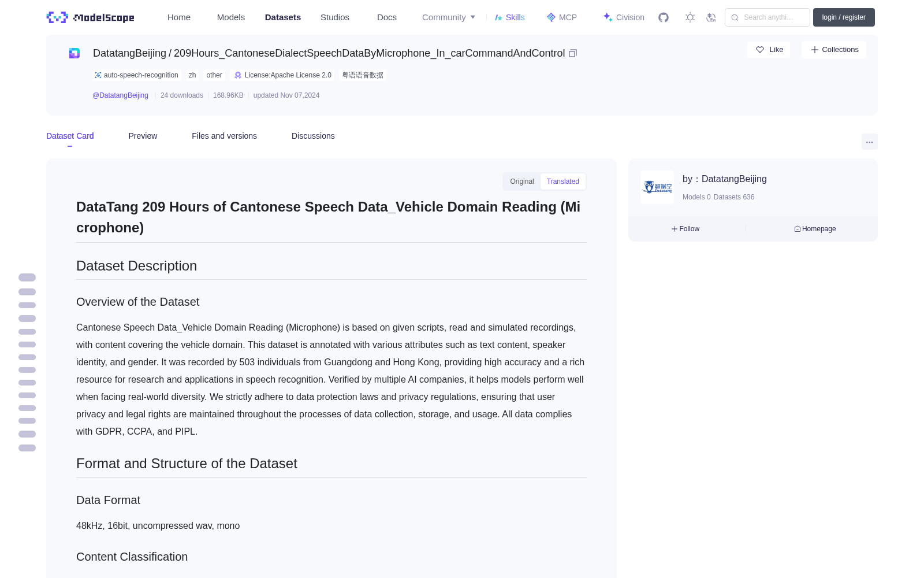Switch to the Preview tab
Viewport: 924px width, 578px height.
pyautogui.click(x=143, y=136)
